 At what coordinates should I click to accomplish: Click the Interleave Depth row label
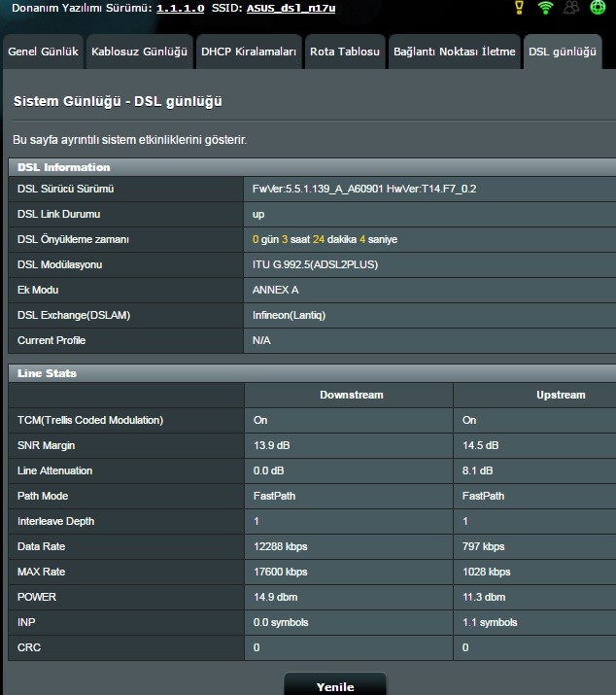55,521
